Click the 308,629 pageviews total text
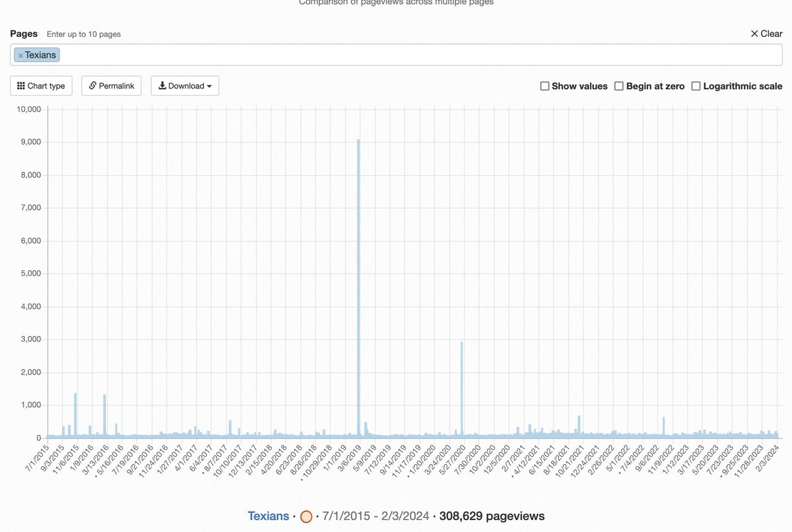The width and height of the screenshot is (792, 532). [492, 516]
